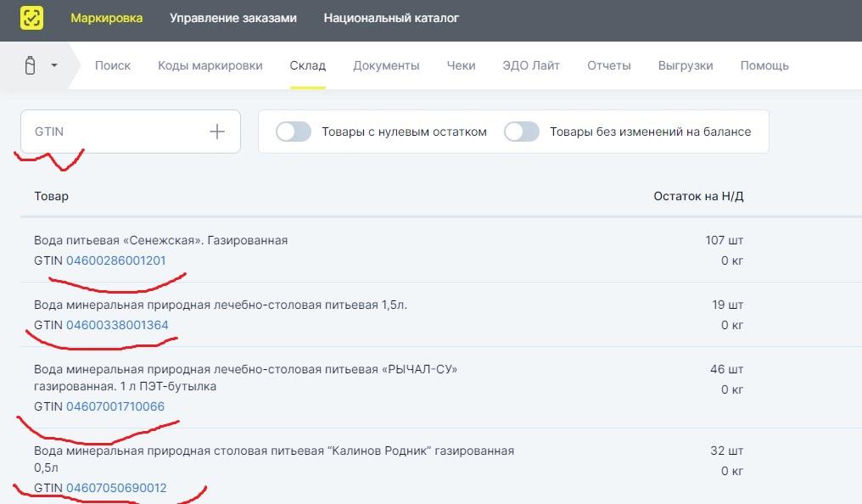
Task: Open Национальный каталог in top menu
Action: 391,18
